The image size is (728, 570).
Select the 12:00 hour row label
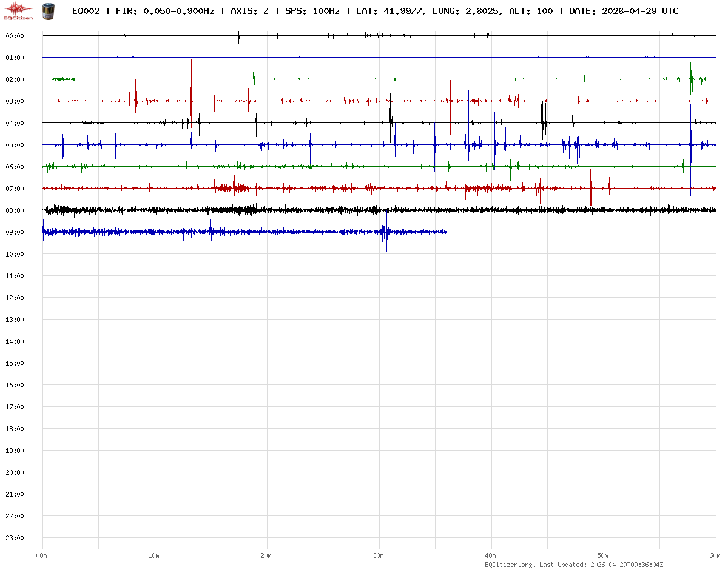pos(15,298)
